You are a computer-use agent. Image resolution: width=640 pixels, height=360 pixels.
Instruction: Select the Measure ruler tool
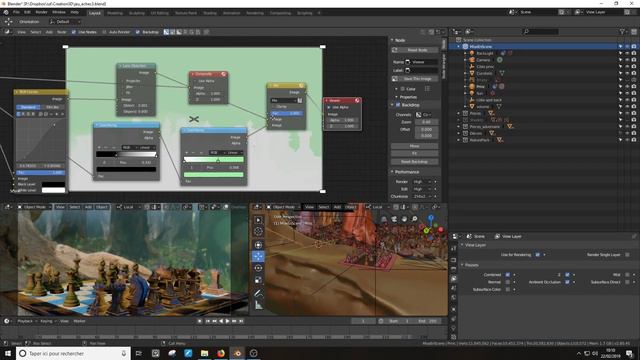[x=258, y=305]
